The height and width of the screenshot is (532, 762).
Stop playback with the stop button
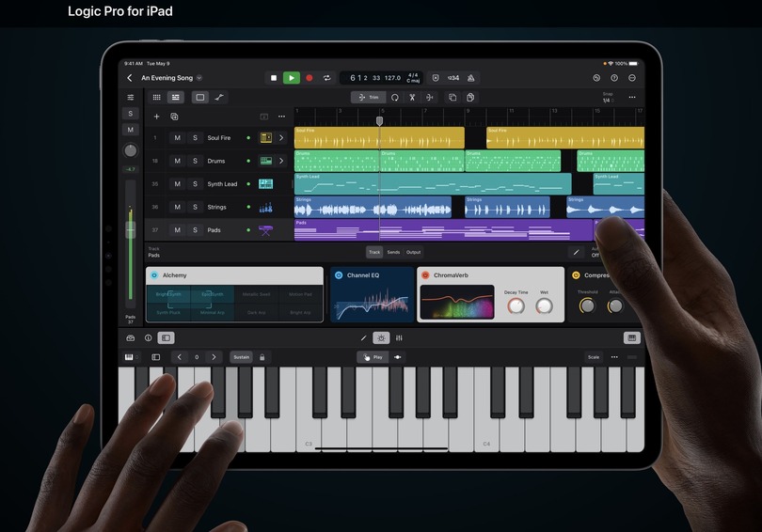pos(274,78)
